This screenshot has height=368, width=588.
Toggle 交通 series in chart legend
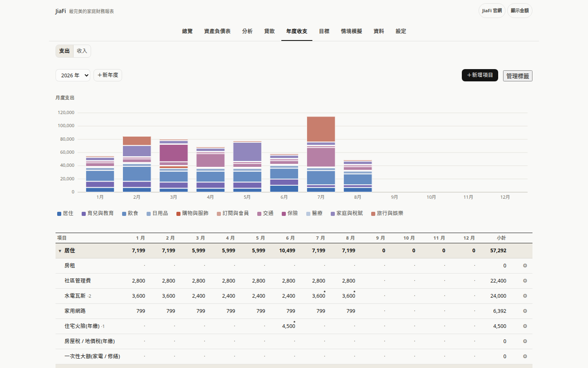(265, 213)
